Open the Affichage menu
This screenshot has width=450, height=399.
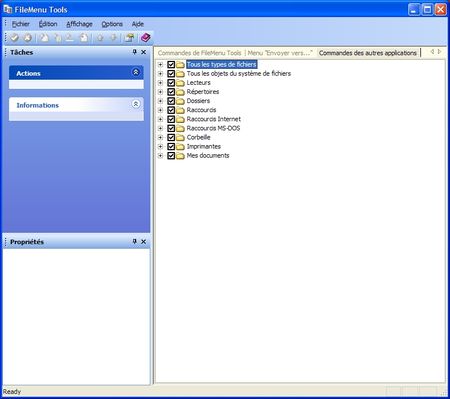point(79,24)
